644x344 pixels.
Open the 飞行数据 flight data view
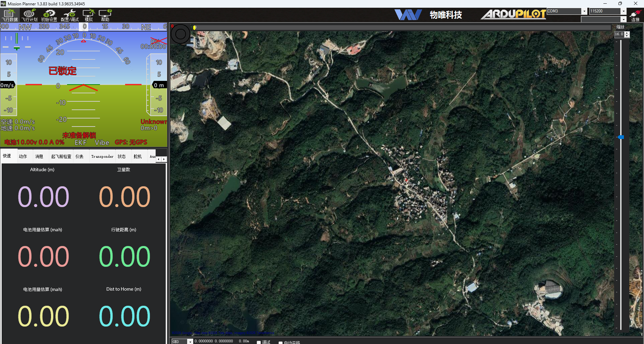(10, 15)
